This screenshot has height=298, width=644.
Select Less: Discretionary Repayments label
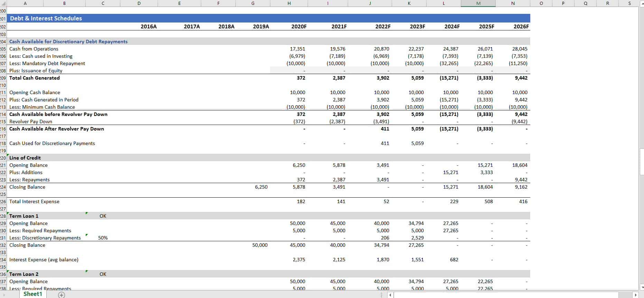pyautogui.click(x=45, y=238)
